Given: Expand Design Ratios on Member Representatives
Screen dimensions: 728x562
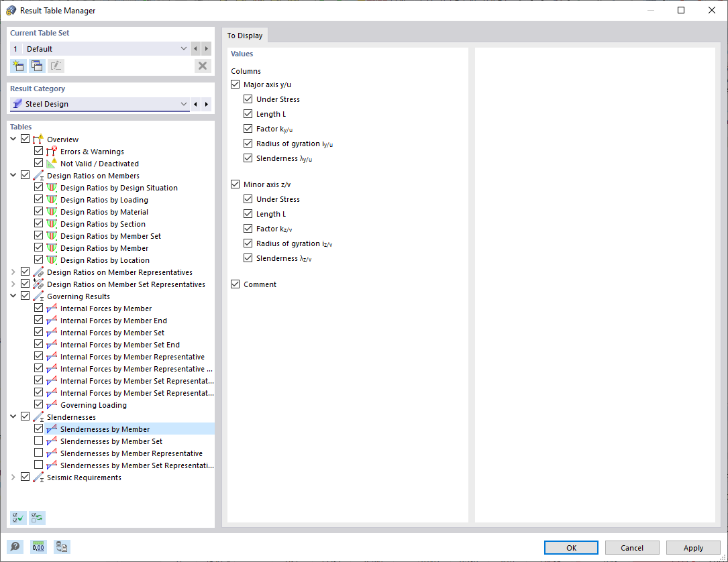Looking at the screenshot, I should (x=13, y=272).
